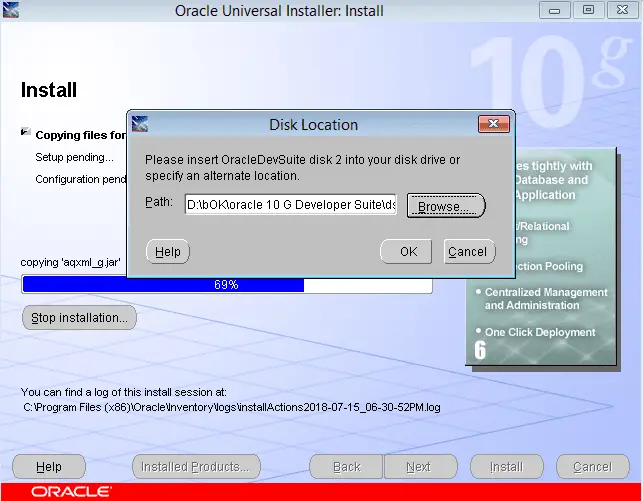Confirm disk path with OK button
Viewport: 643px width, 501px height.
point(406,251)
